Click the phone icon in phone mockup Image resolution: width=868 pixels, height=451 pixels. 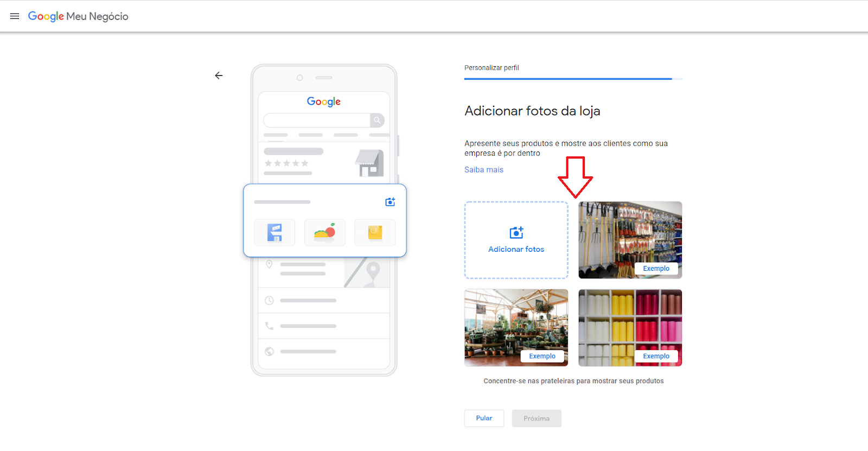pyautogui.click(x=269, y=326)
